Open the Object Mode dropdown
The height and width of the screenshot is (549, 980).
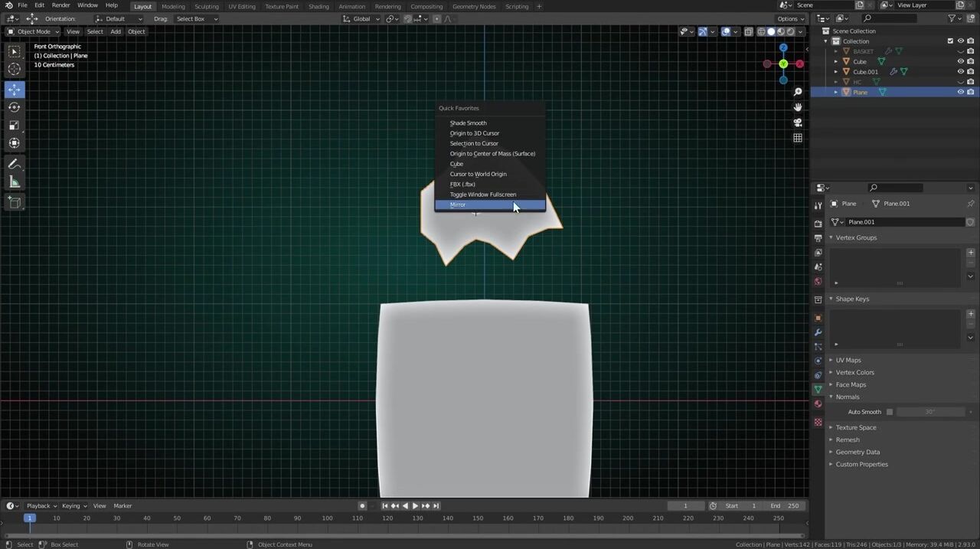tap(33, 31)
